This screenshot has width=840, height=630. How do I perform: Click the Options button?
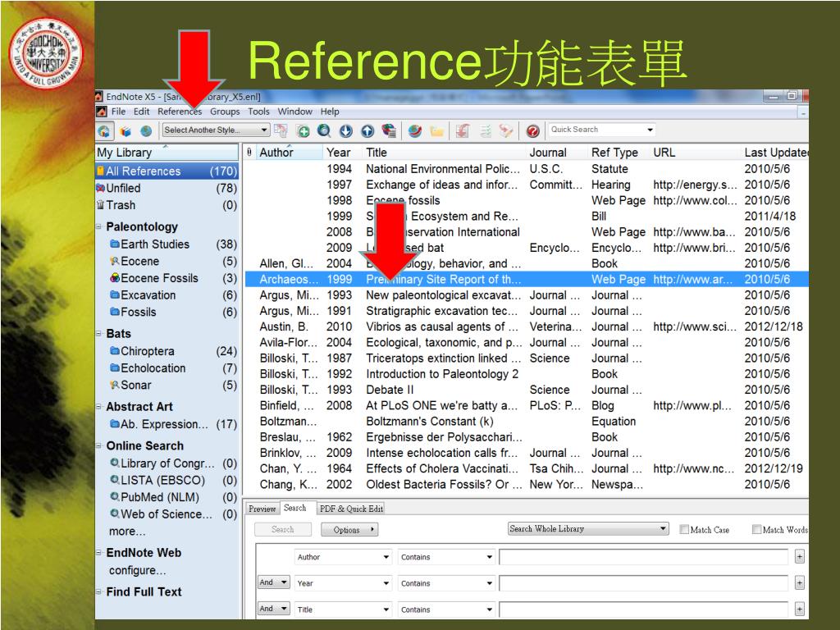349,530
